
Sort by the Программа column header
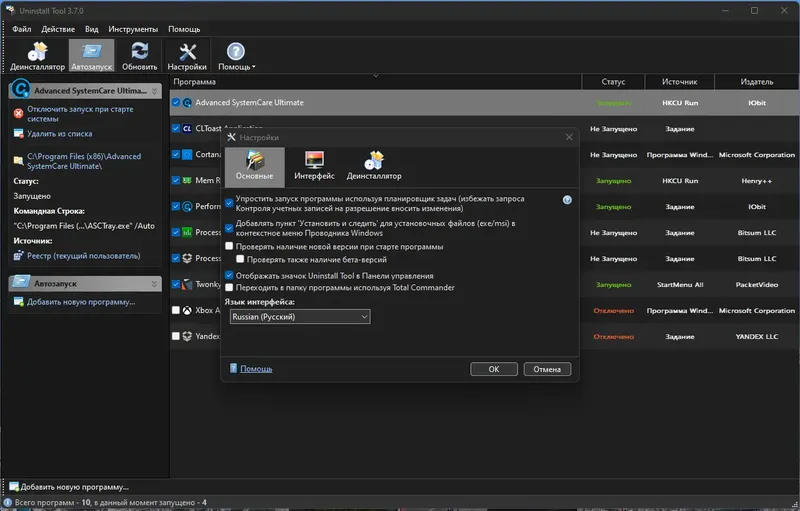click(x=376, y=82)
